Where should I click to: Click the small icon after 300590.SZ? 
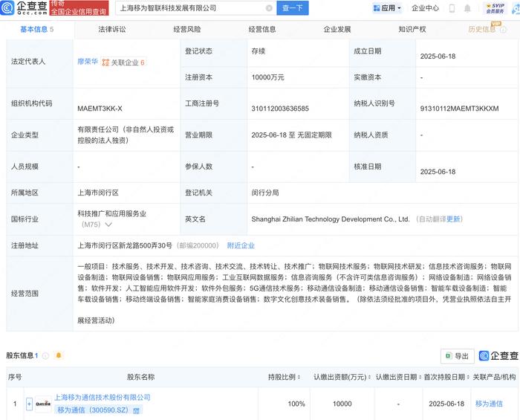[136, 411]
